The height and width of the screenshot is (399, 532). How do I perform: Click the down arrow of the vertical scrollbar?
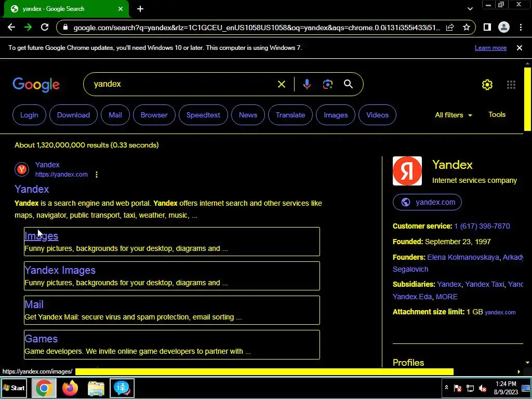point(527,363)
